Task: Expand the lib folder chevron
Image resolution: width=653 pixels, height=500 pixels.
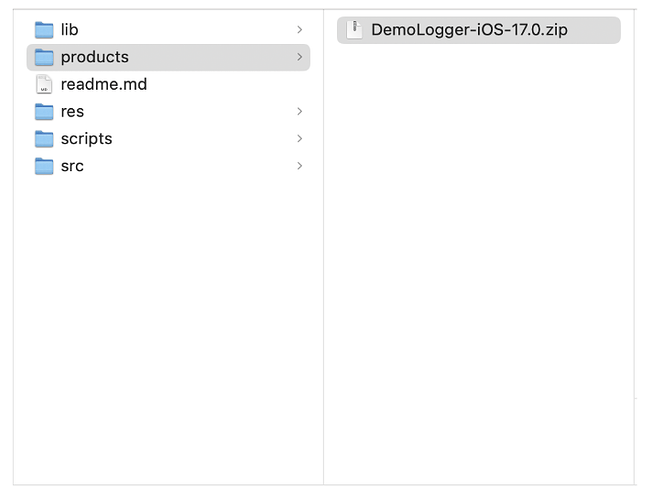Action: tap(299, 30)
